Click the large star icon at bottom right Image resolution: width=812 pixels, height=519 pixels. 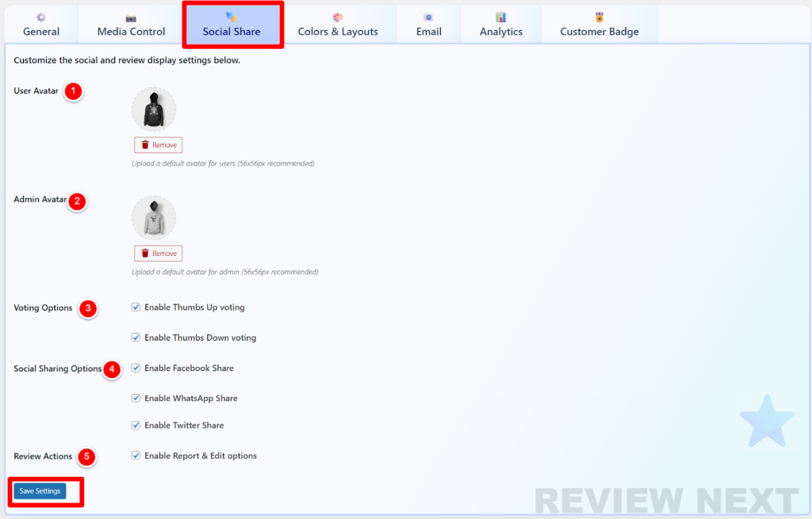pos(767,418)
